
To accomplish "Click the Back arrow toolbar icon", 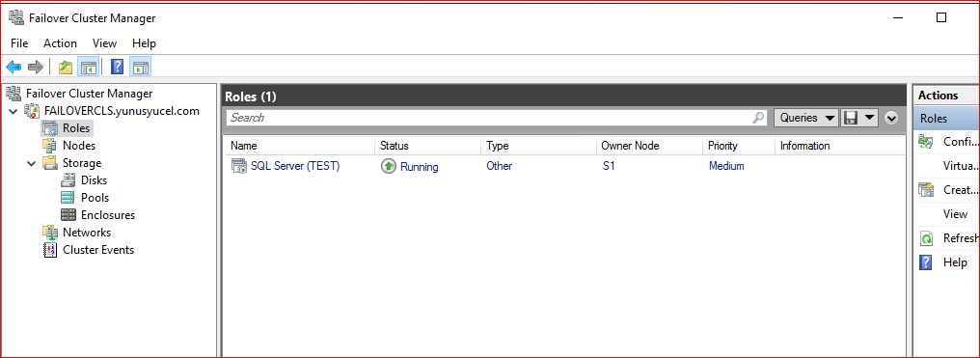I will pos(14,67).
